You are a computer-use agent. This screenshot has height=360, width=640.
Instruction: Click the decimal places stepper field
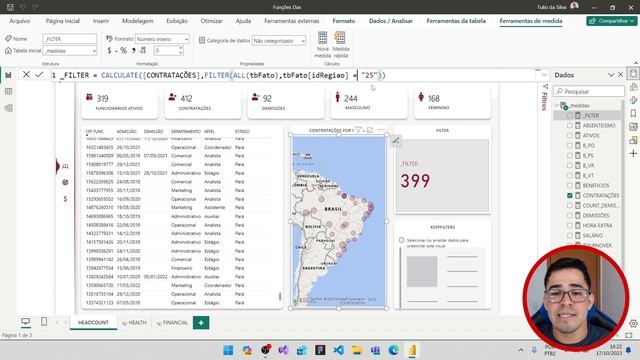[168, 51]
